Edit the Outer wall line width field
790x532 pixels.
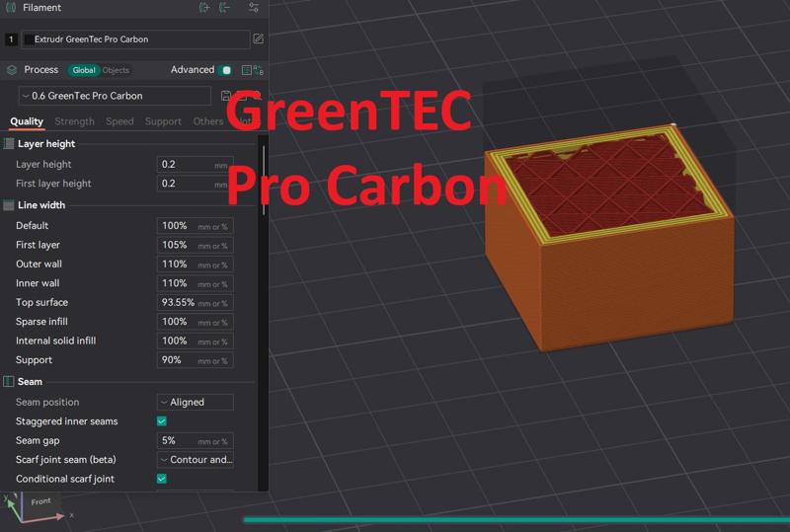pyautogui.click(x=195, y=264)
